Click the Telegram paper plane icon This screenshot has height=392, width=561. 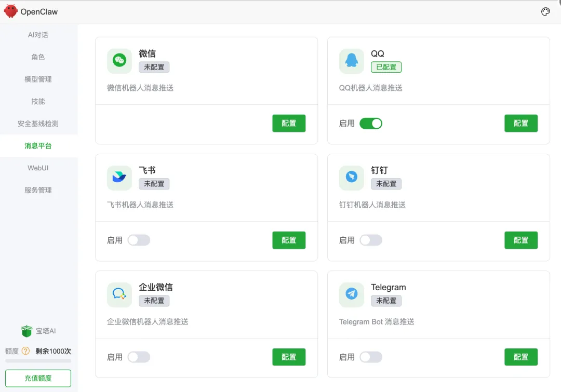tap(351, 294)
